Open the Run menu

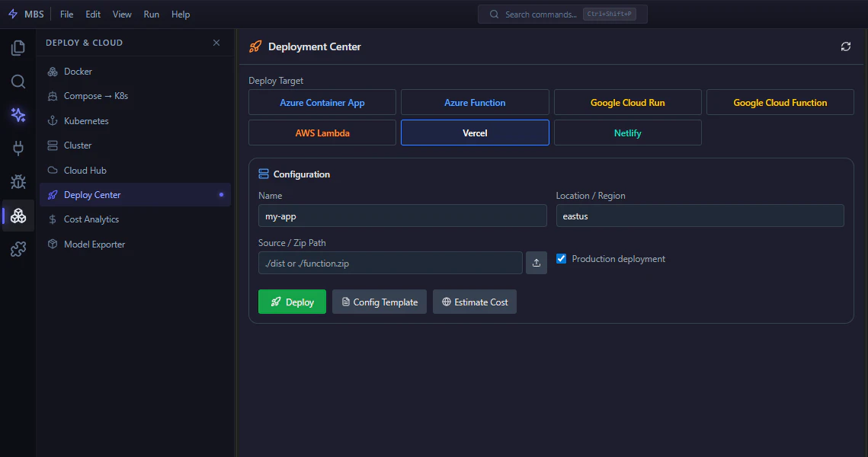coord(151,14)
